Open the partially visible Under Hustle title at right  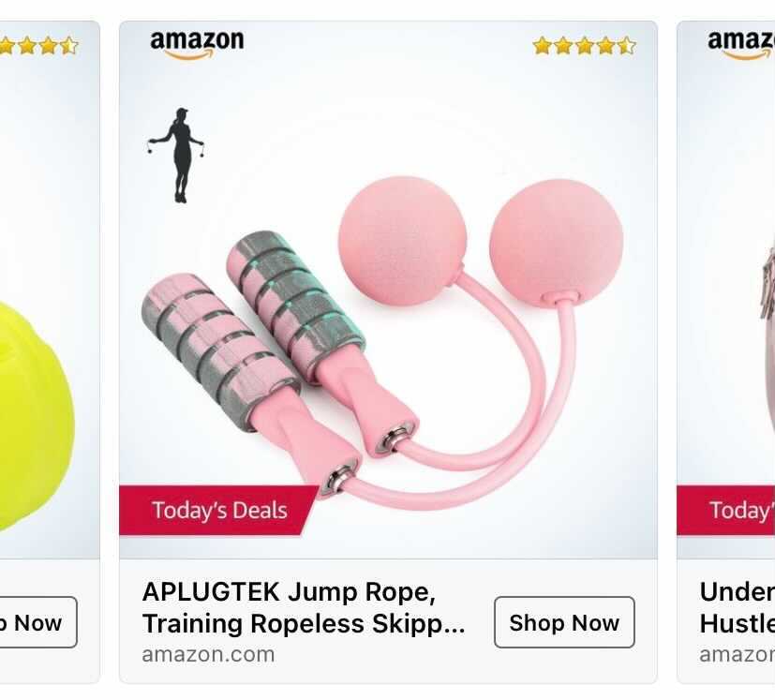[737, 607]
